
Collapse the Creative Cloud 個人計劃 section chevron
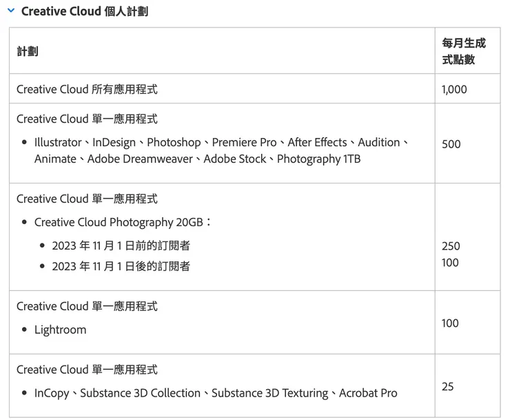11,11
